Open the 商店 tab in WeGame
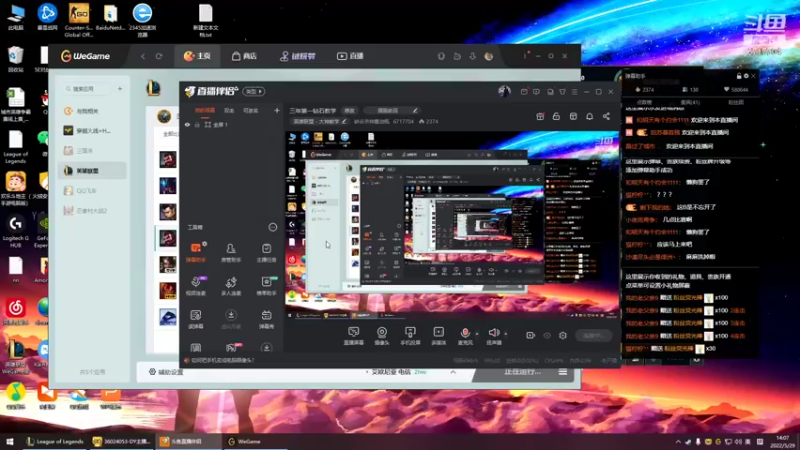 tap(244, 56)
